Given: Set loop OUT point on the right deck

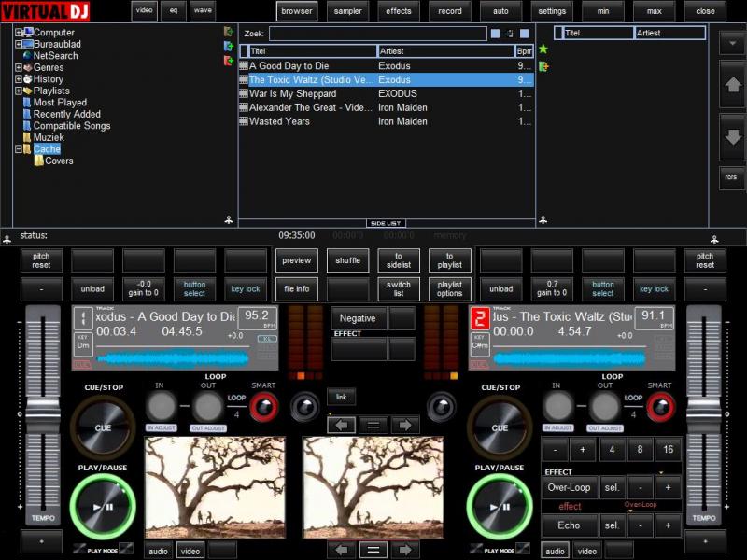Looking at the screenshot, I should 604,406.
